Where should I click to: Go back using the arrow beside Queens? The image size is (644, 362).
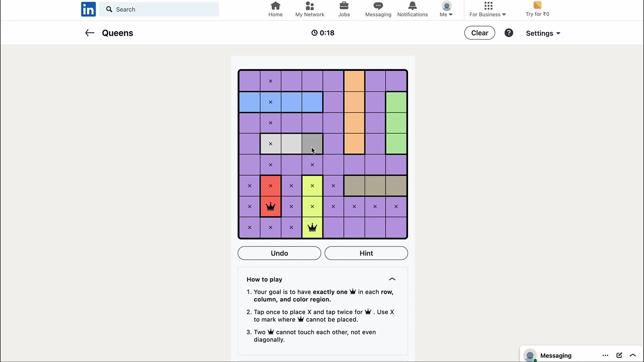[90, 33]
